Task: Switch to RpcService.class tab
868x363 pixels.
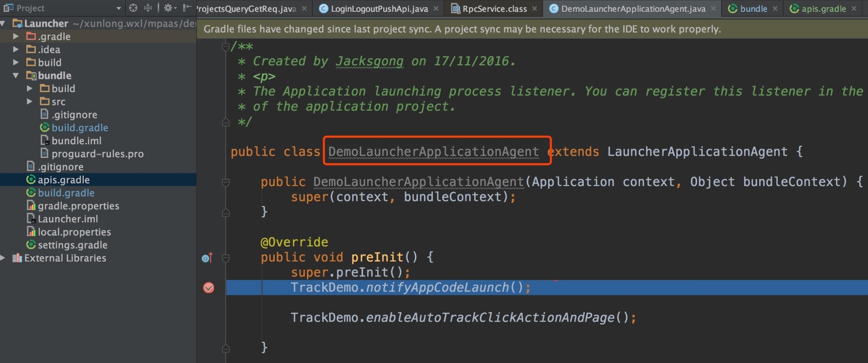Action: (x=494, y=9)
